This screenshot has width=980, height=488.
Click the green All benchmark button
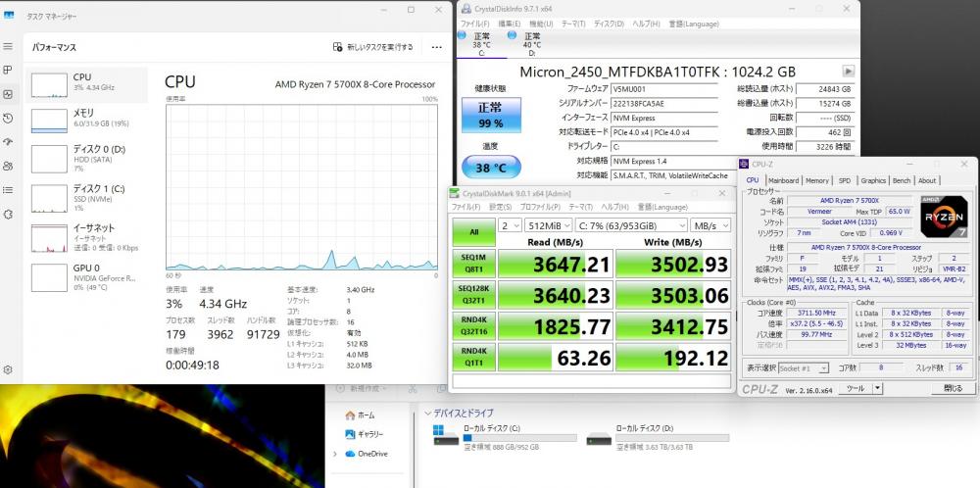pos(473,232)
